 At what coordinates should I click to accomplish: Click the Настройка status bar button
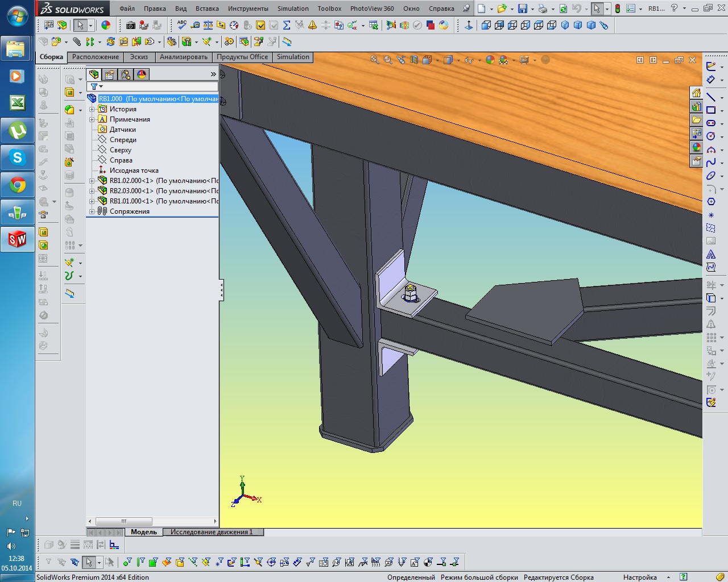pos(640,577)
